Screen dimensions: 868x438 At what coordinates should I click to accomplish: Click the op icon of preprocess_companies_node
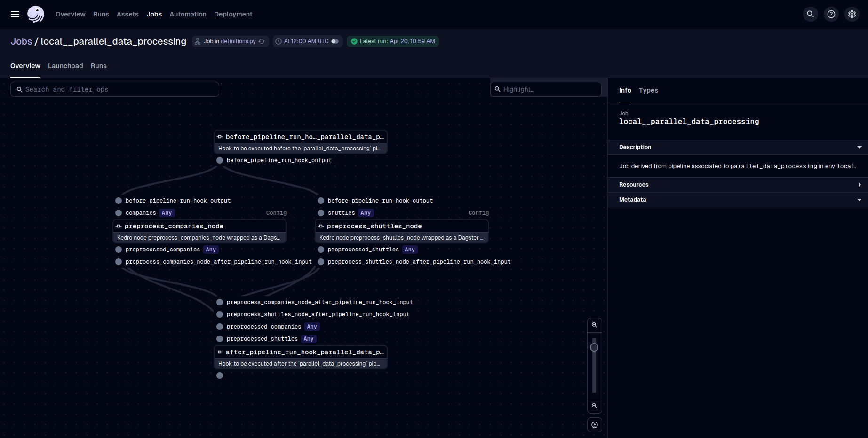tap(119, 226)
